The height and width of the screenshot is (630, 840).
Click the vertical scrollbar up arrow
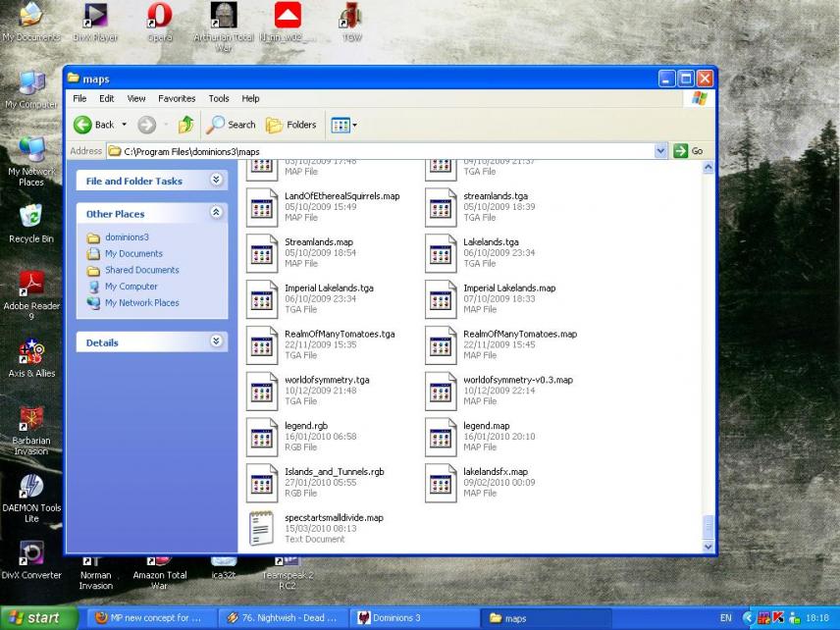[x=709, y=168]
